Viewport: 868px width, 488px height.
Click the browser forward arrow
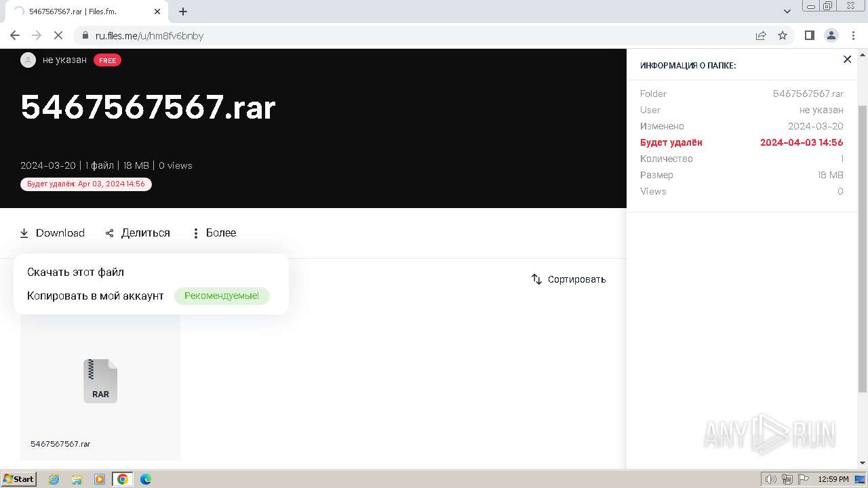click(37, 35)
